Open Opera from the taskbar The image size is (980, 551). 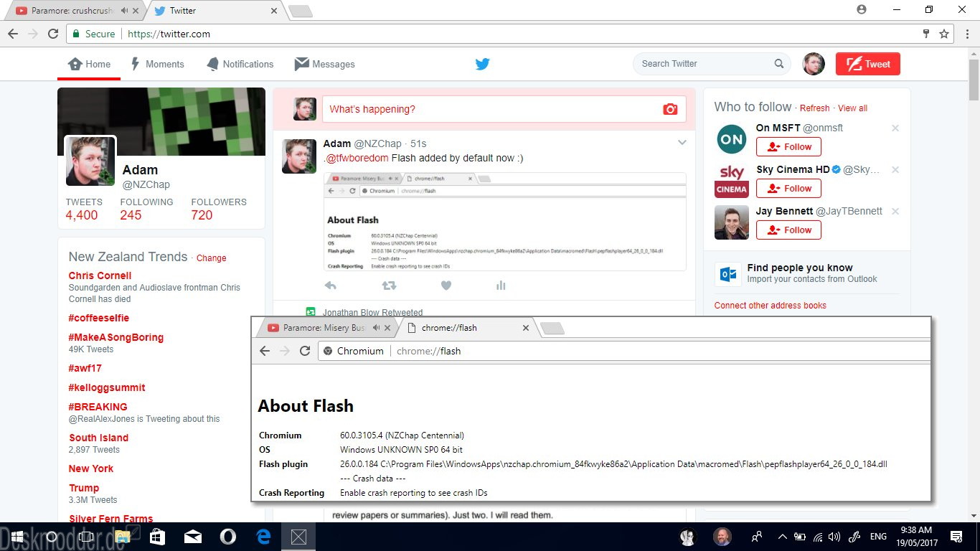tap(228, 537)
